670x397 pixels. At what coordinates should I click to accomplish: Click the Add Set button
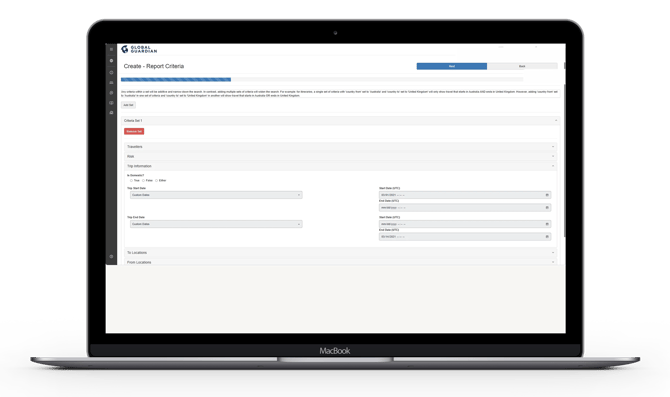click(128, 105)
